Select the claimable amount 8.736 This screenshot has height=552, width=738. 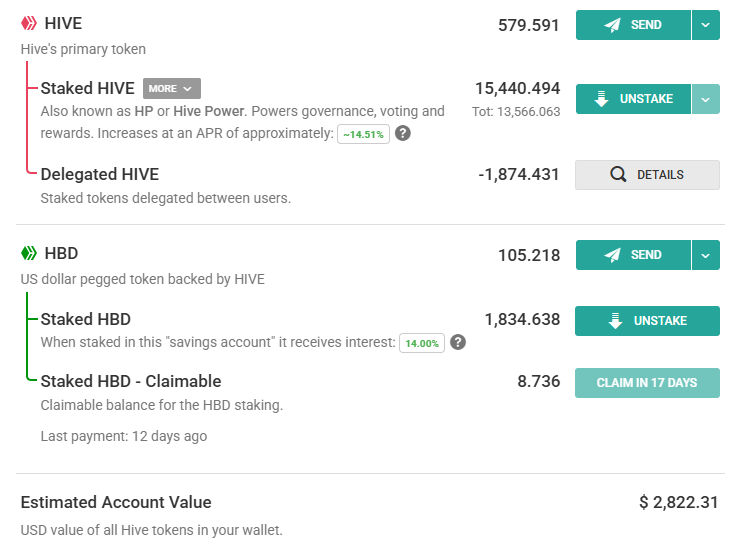(x=539, y=381)
